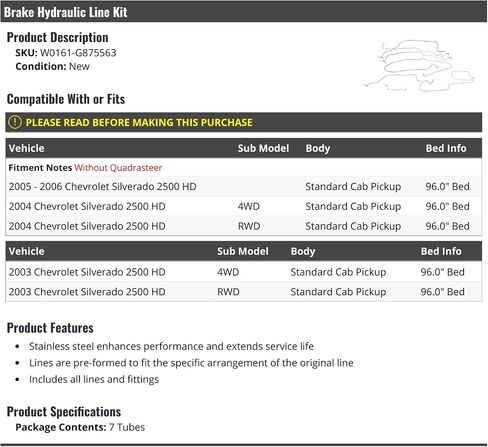Image resolution: width=488 pixels, height=447 pixels.
Task: Open the brake line kit product thumbnail
Action: coord(419,66)
